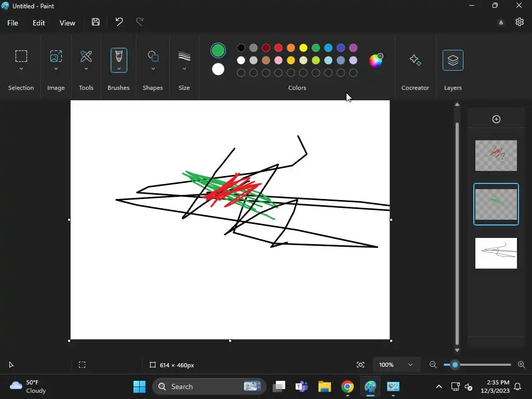Open the View menu

(67, 23)
